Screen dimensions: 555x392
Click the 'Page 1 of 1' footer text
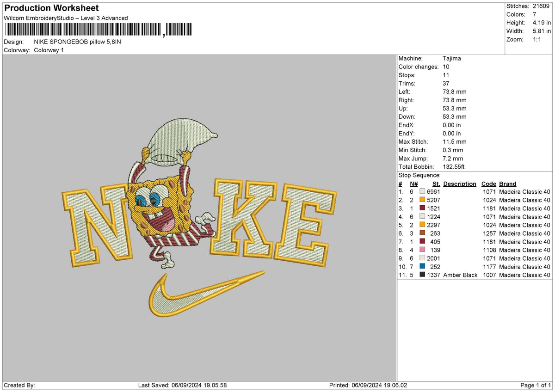coord(536,386)
